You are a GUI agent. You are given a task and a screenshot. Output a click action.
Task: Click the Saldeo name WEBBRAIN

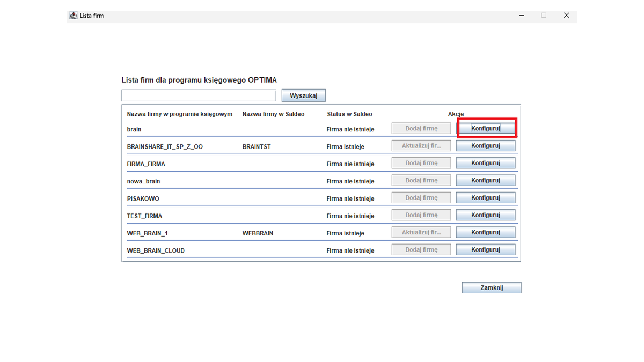(258, 233)
